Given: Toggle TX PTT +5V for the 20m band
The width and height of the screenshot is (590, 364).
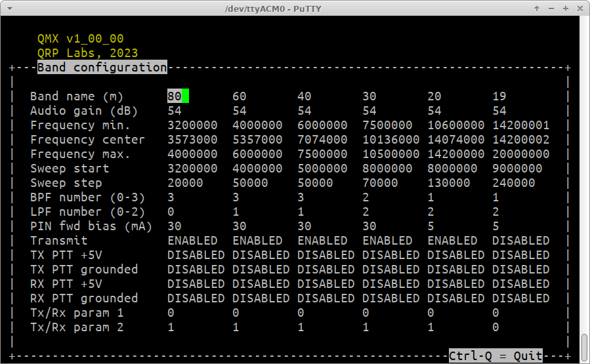Looking at the screenshot, I should point(455,255).
